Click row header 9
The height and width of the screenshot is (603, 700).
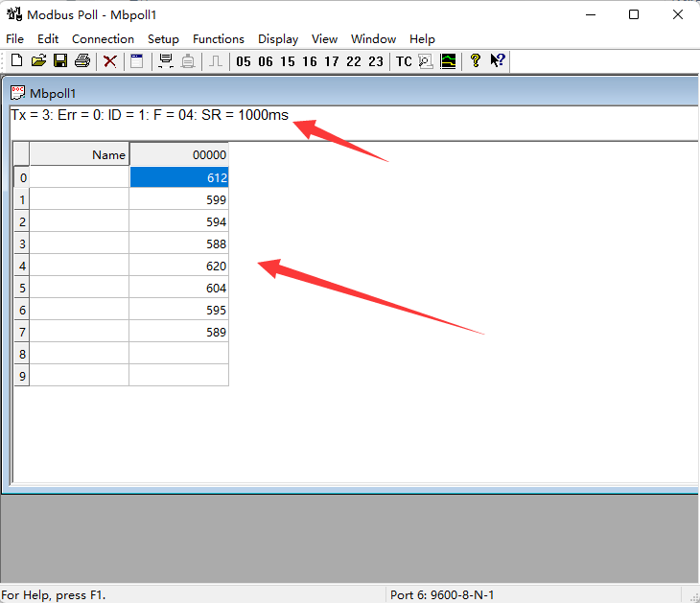tap(22, 376)
